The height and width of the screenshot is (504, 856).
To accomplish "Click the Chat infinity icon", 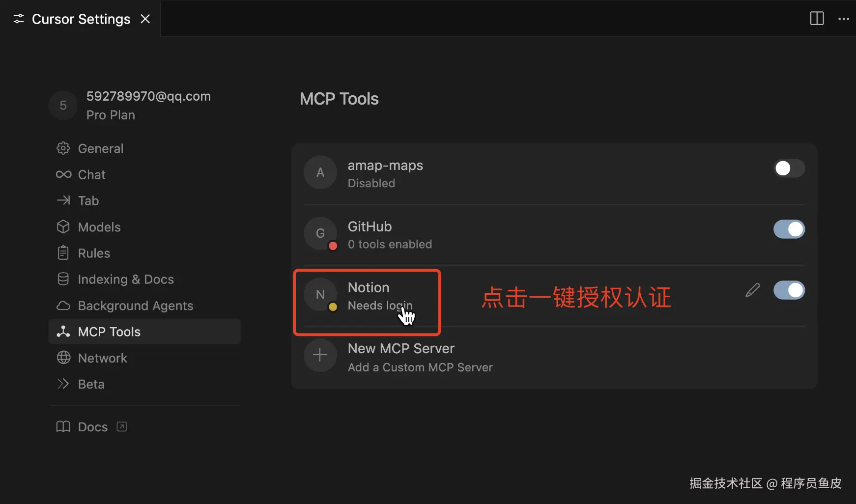I will pyautogui.click(x=63, y=174).
